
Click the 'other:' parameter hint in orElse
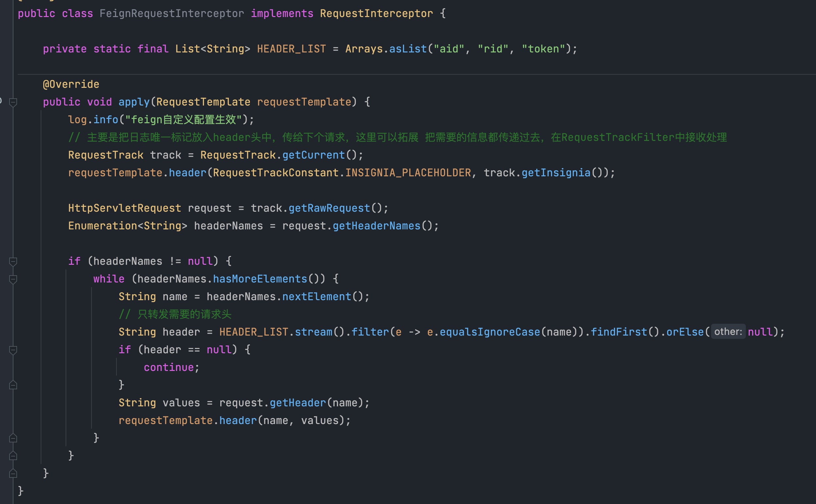(x=728, y=332)
